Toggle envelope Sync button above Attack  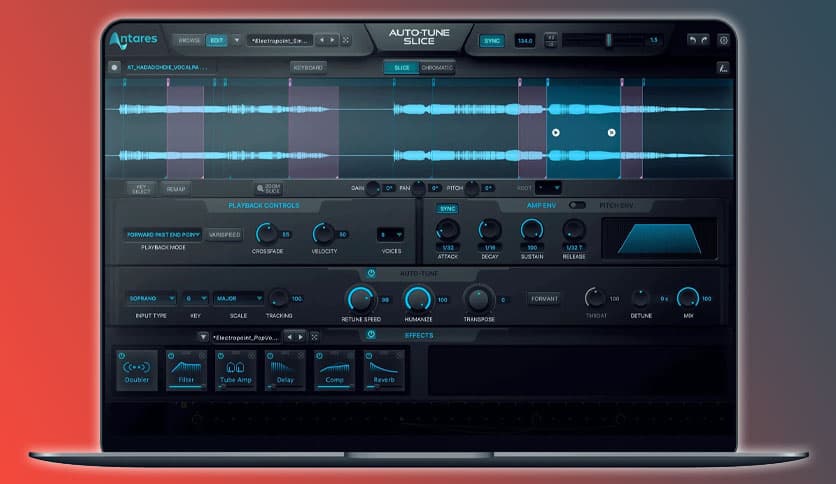[x=447, y=208]
